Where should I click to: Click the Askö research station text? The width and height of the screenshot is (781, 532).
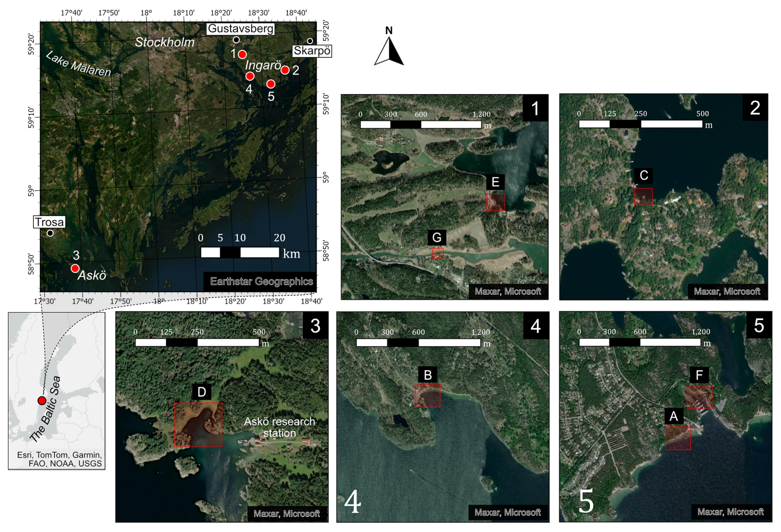pos(279,427)
